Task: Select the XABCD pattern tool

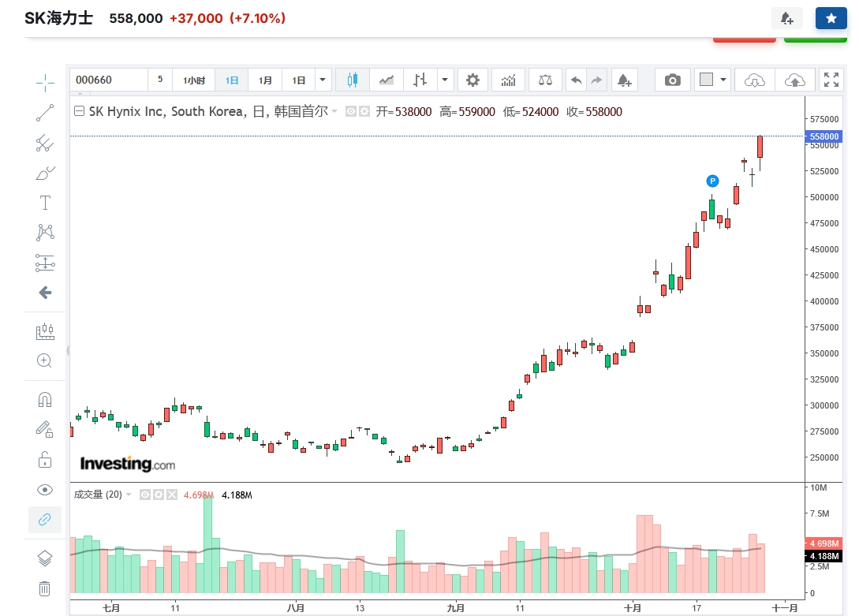Action: [45, 233]
